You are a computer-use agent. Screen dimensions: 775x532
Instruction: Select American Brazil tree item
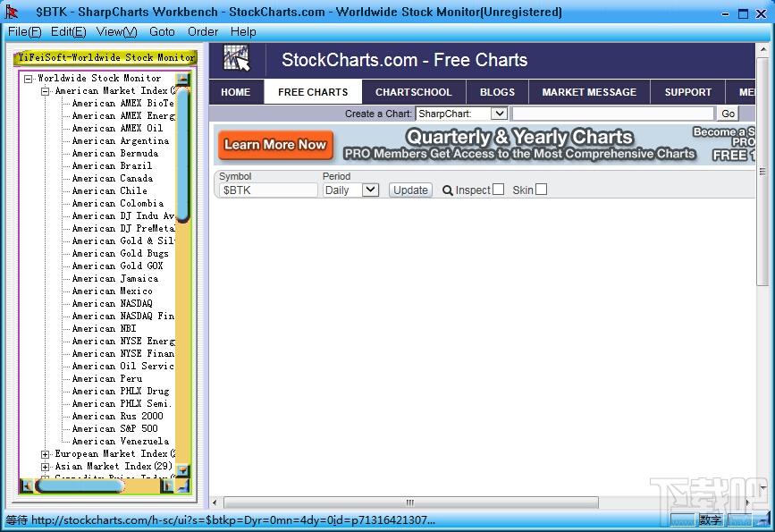coord(113,165)
